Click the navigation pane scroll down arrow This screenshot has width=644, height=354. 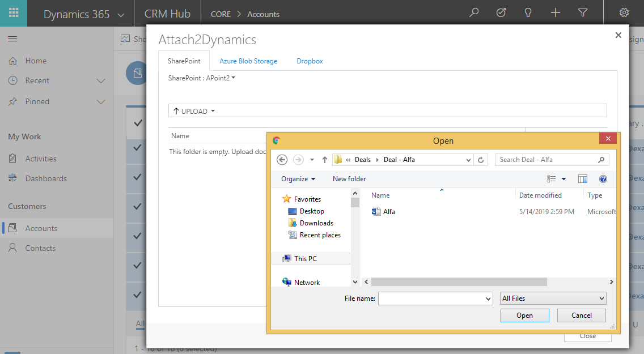click(355, 282)
